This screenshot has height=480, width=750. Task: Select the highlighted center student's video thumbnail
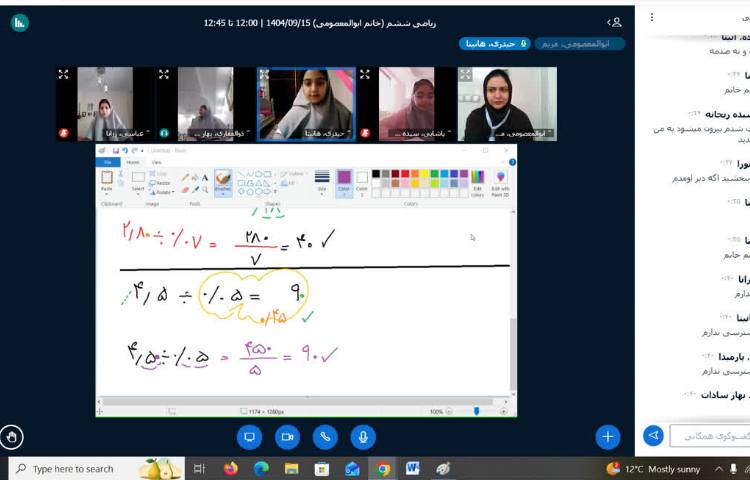pyautogui.click(x=306, y=104)
